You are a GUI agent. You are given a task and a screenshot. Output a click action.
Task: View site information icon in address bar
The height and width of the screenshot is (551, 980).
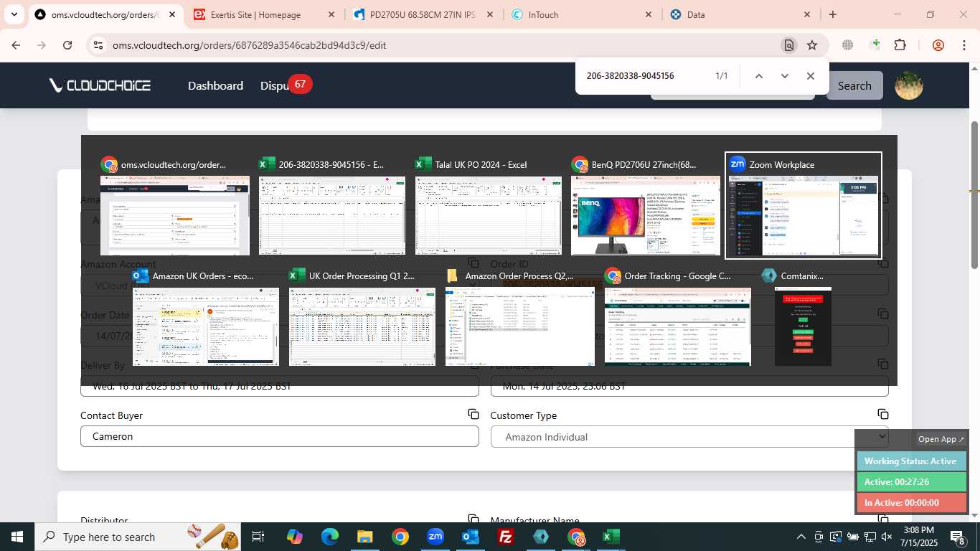click(98, 45)
